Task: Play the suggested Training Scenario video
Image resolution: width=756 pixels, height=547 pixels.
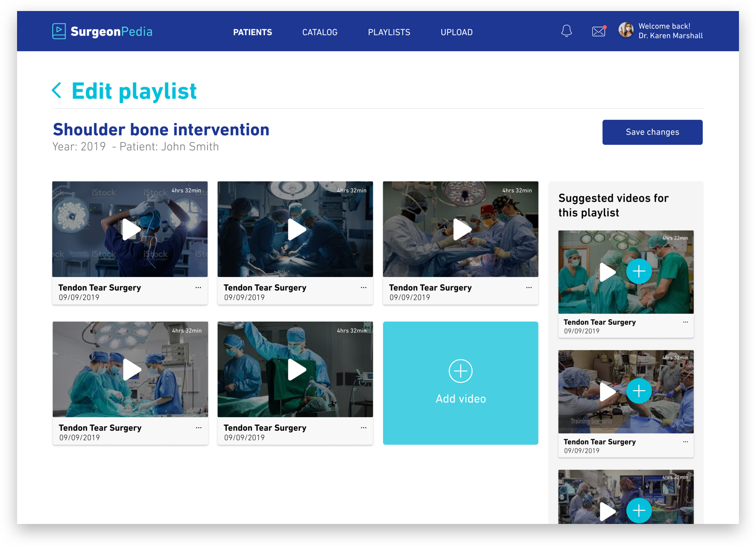Action: click(608, 392)
